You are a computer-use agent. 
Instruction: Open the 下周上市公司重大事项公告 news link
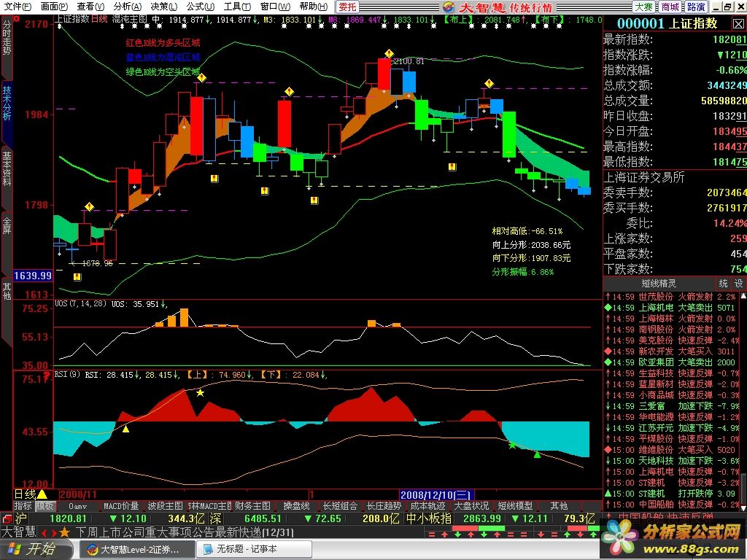185,532
